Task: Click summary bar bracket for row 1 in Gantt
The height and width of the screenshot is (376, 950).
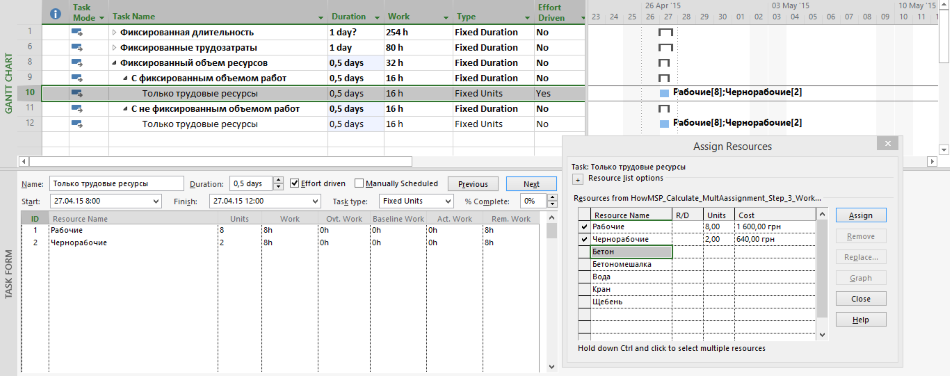Action: click(x=665, y=32)
